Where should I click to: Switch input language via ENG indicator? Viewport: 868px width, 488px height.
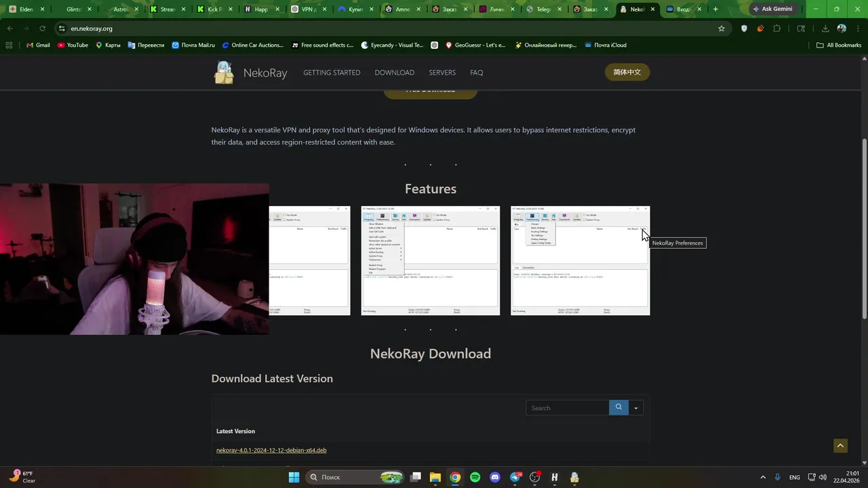795,477
